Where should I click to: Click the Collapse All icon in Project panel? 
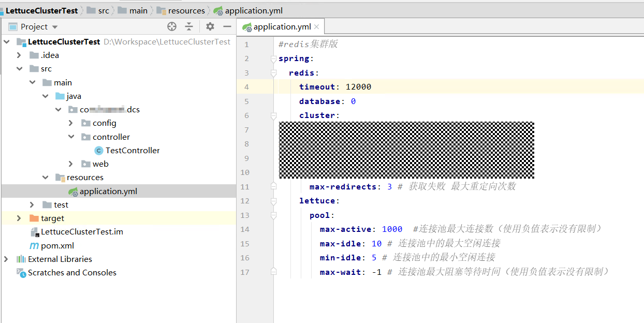(x=189, y=26)
